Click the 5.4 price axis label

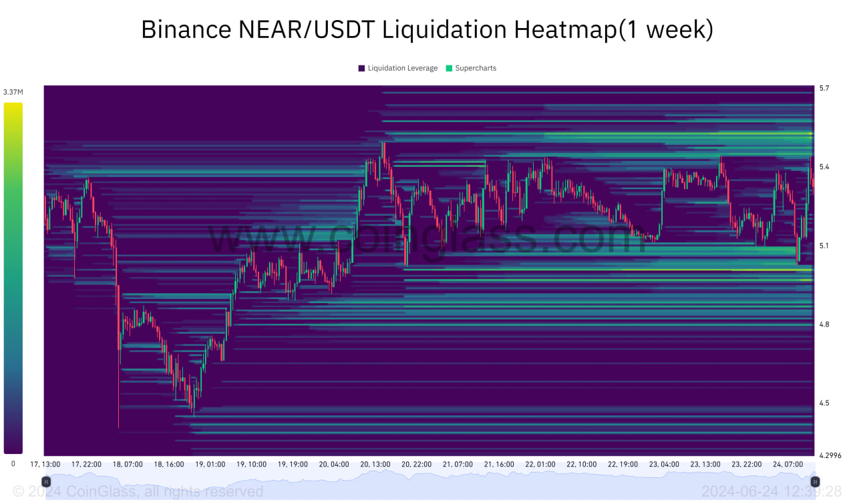pyautogui.click(x=824, y=167)
